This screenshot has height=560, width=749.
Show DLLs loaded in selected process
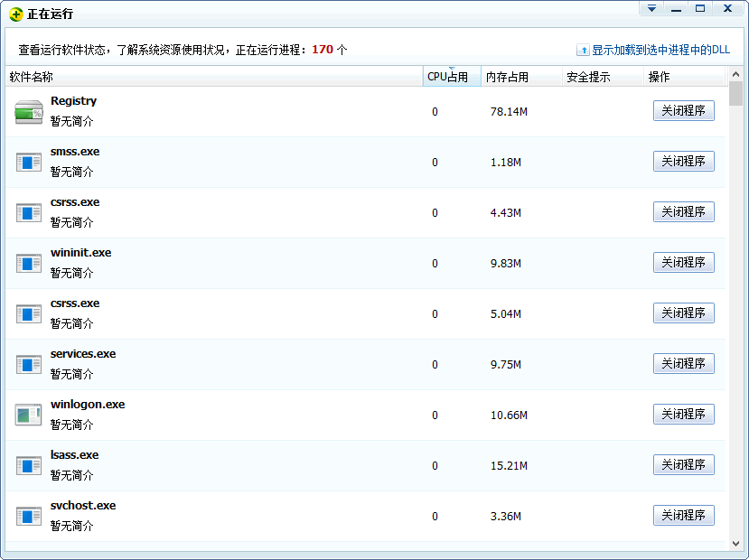pos(660,50)
